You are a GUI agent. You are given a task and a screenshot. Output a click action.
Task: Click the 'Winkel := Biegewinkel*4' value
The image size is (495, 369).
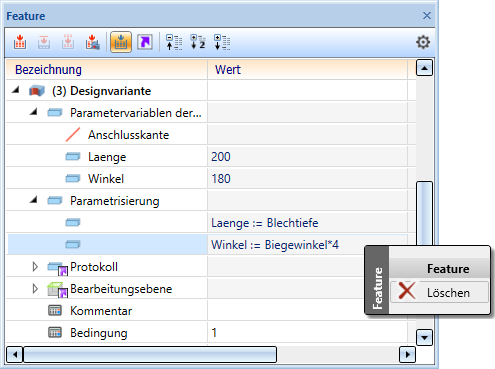pos(275,245)
